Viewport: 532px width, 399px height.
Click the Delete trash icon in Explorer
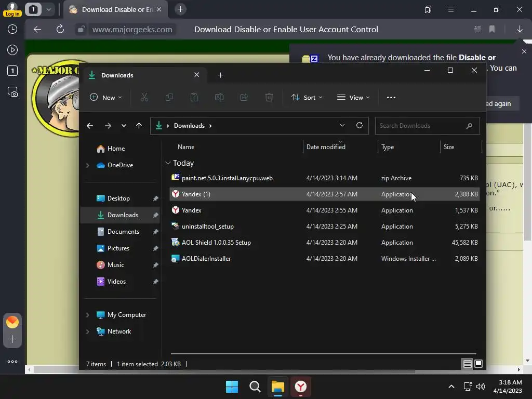coord(269,97)
